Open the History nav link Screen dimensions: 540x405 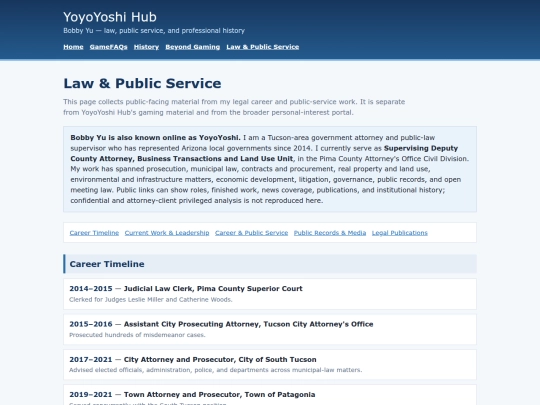[146, 47]
